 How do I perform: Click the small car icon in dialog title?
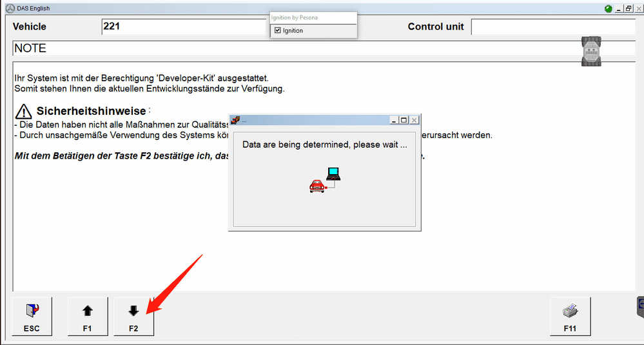click(235, 120)
